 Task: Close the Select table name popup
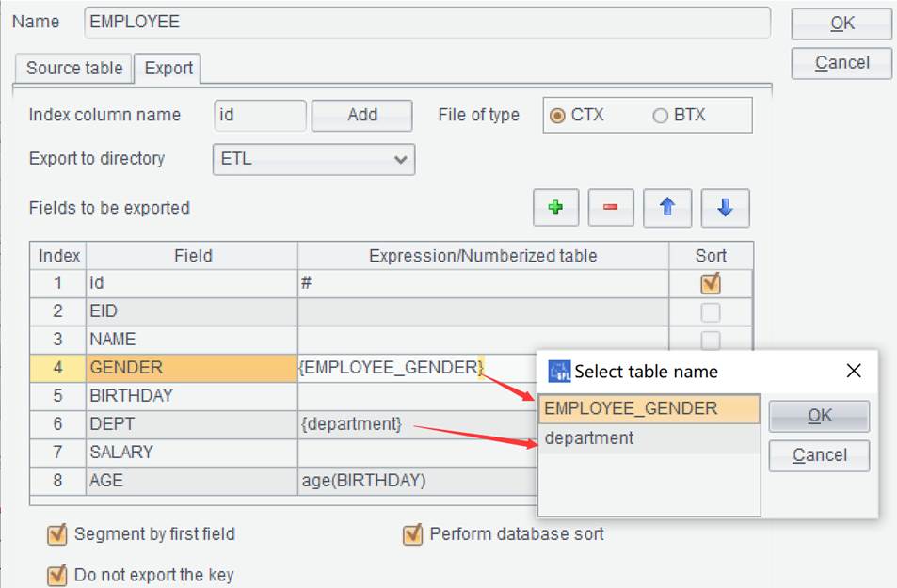[x=853, y=372]
